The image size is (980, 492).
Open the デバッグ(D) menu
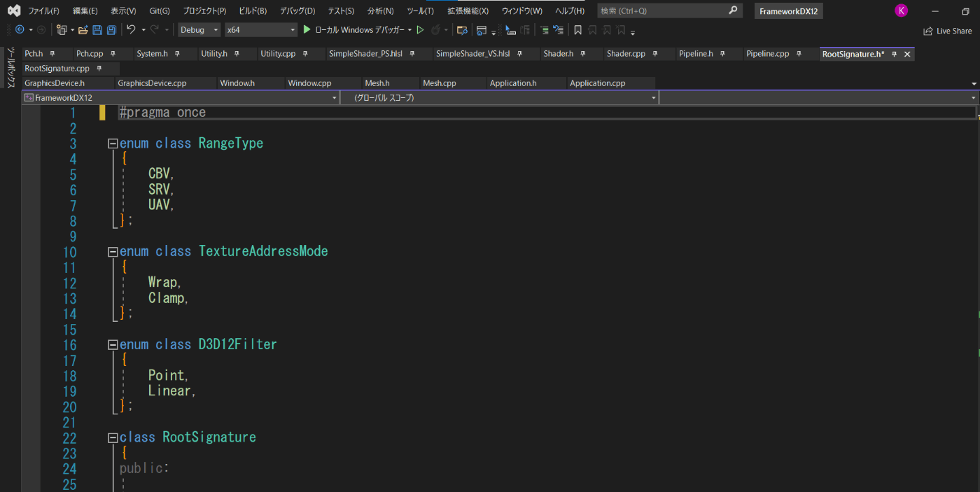click(x=297, y=10)
